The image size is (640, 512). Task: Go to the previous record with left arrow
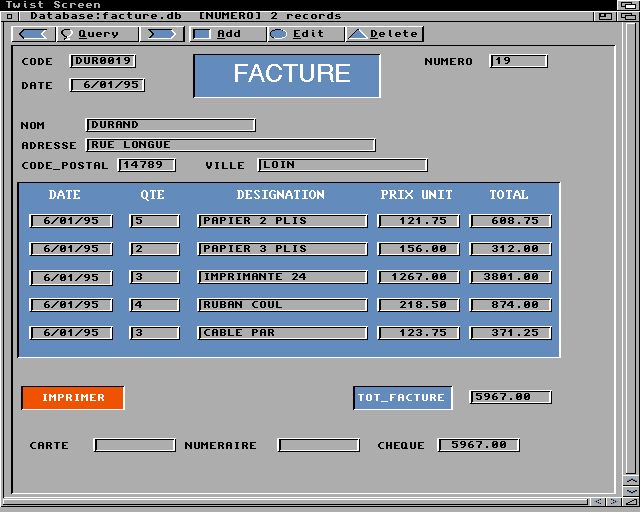pos(33,34)
